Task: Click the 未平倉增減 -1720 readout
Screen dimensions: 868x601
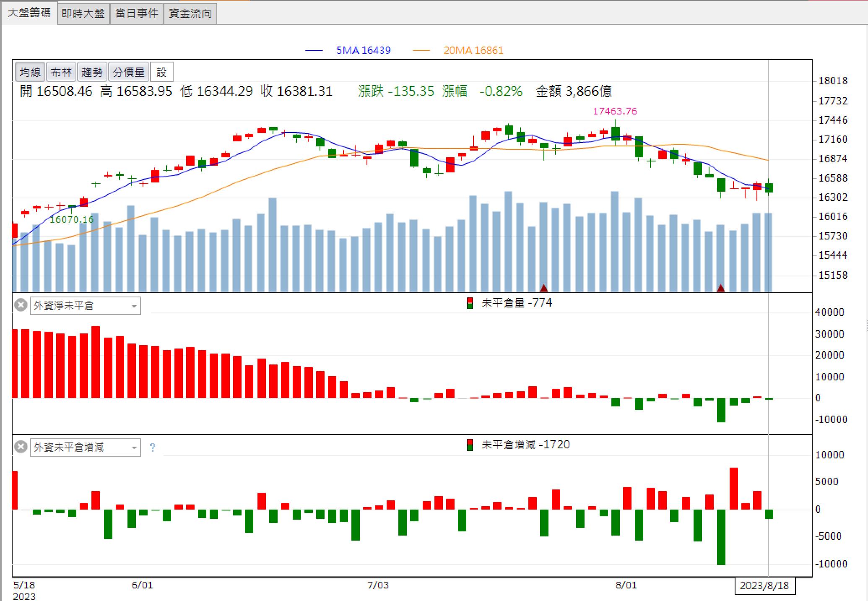Action: click(x=526, y=445)
